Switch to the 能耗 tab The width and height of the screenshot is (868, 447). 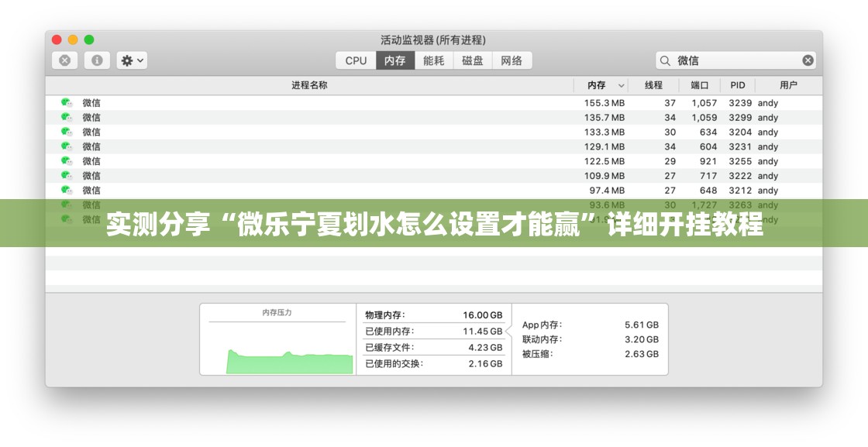point(434,60)
